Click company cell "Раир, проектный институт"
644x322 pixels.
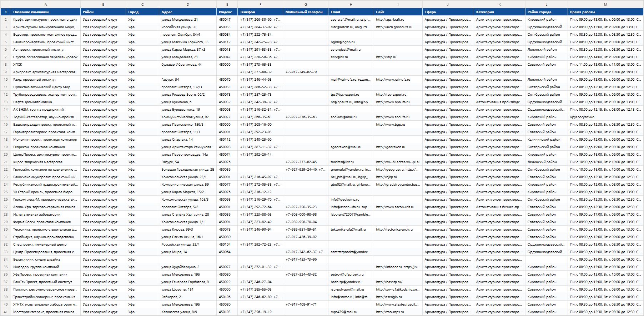(46, 79)
